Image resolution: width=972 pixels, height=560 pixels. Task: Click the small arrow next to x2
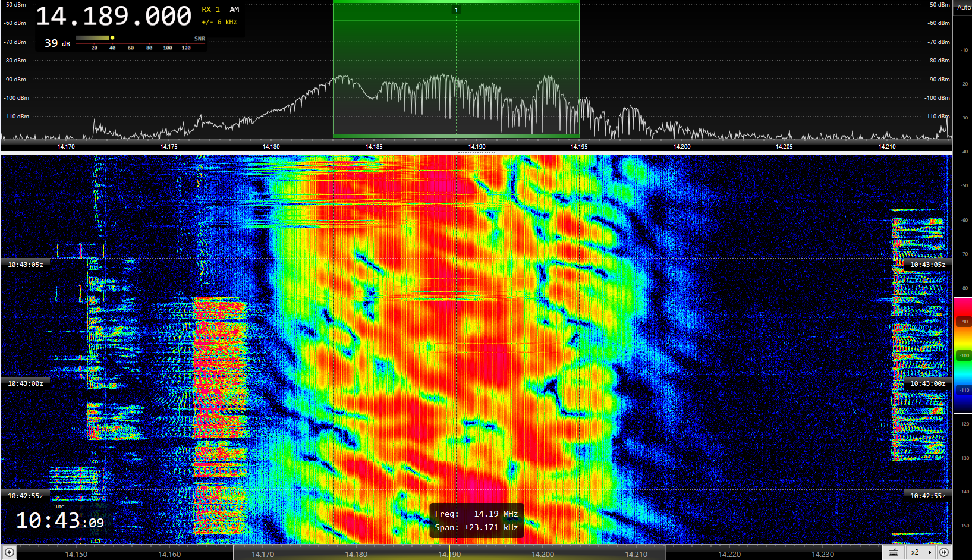coord(929,552)
